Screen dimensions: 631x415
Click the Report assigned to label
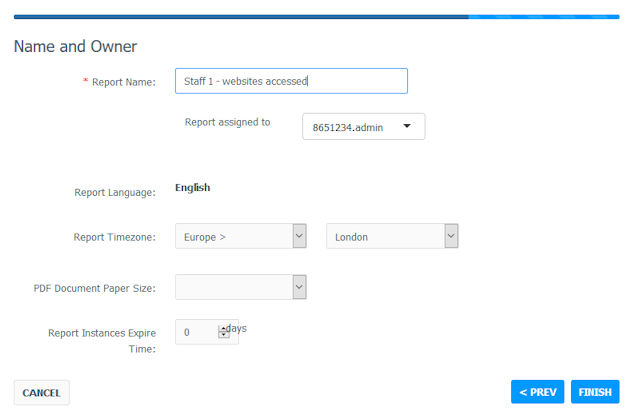(227, 122)
